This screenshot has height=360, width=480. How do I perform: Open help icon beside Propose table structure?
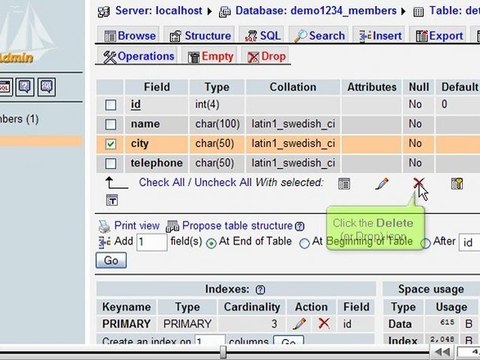(x=300, y=227)
